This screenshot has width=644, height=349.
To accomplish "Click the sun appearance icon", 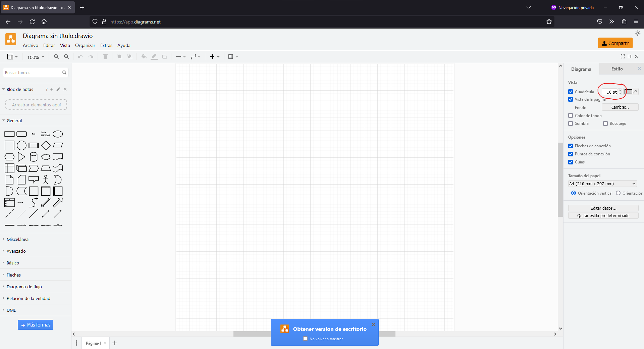I will [x=638, y=33].
